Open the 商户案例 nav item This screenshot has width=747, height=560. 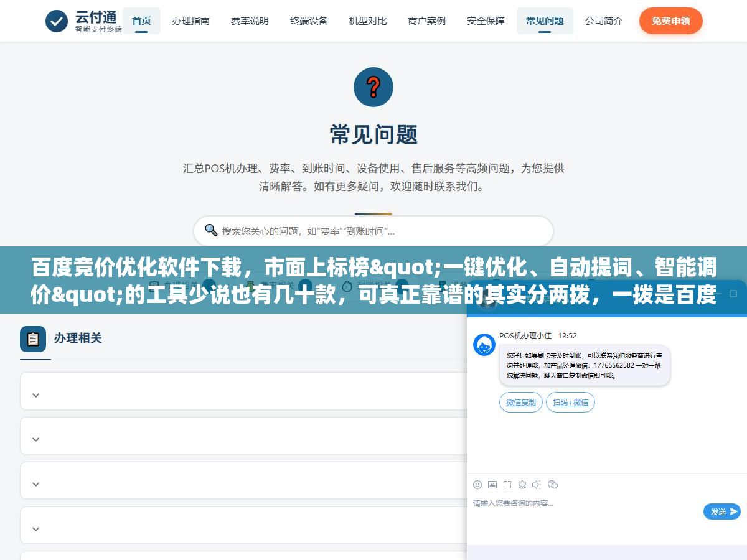pyautogui.click(x=427, y=21)
